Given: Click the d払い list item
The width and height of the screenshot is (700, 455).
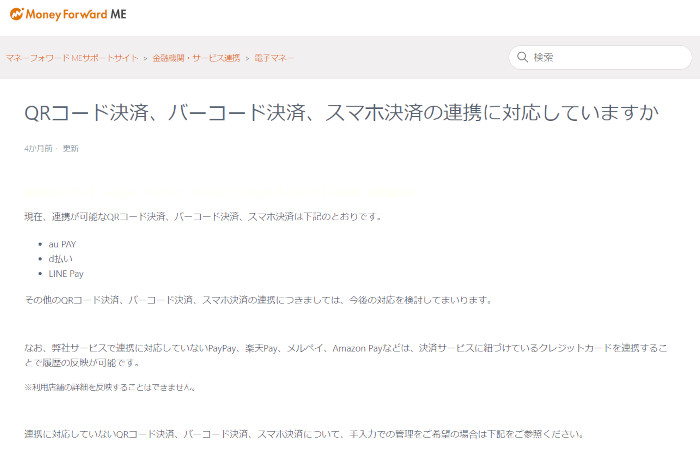Looking at the screenshot, I should (x=60, y=259).
